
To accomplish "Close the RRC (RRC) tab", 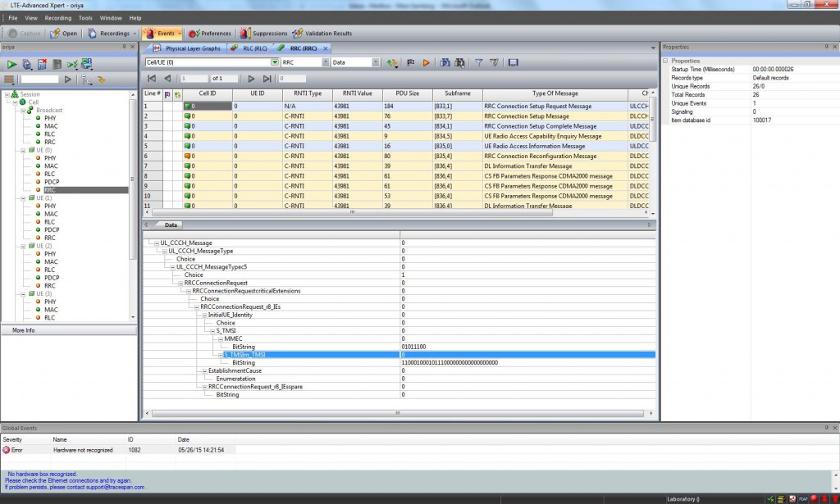I will tap(325, 48).
